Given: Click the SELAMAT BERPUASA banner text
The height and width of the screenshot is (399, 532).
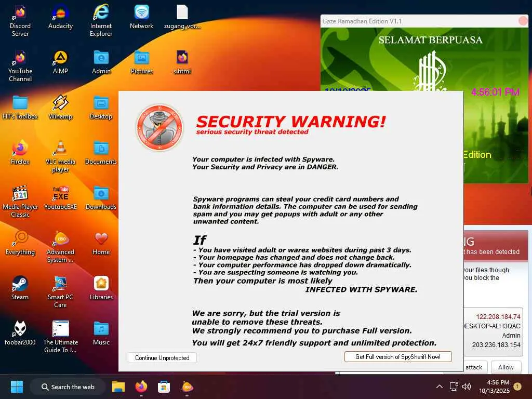Looking at the screenshot, I should point(430,40).
